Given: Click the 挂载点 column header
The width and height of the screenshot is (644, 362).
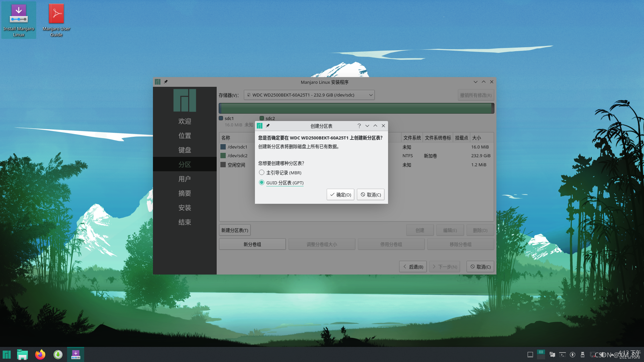Looking at the screenshot, I should (x=462, y=138).
